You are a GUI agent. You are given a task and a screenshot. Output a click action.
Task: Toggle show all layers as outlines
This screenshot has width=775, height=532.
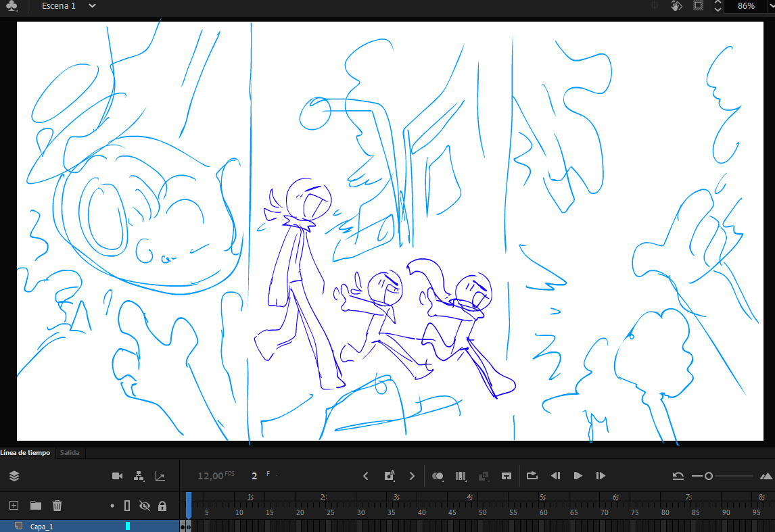126,506
